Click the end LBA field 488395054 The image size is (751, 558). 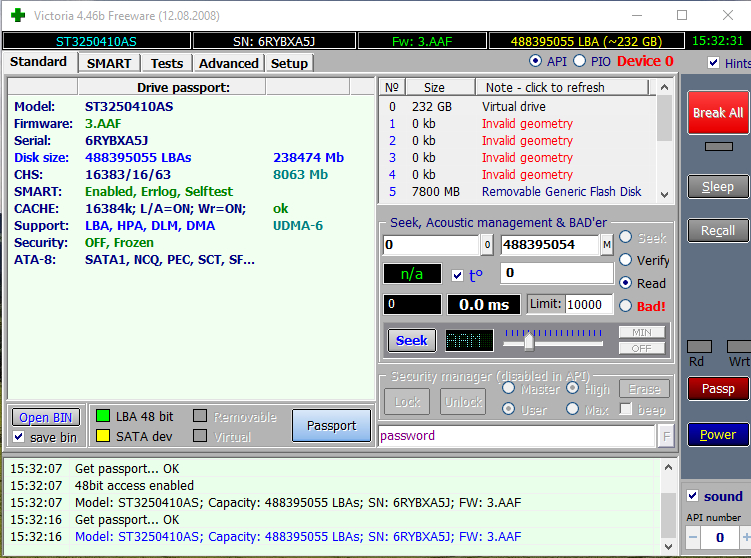coord(550,245)
